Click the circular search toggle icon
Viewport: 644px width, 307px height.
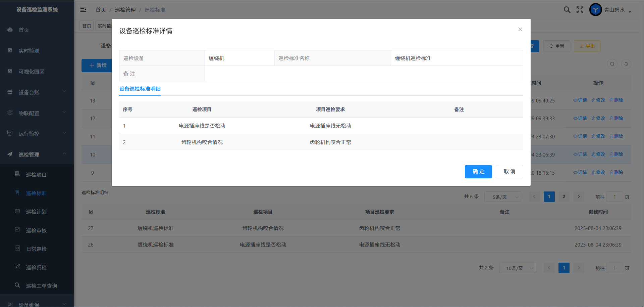[x=612, y=64]
